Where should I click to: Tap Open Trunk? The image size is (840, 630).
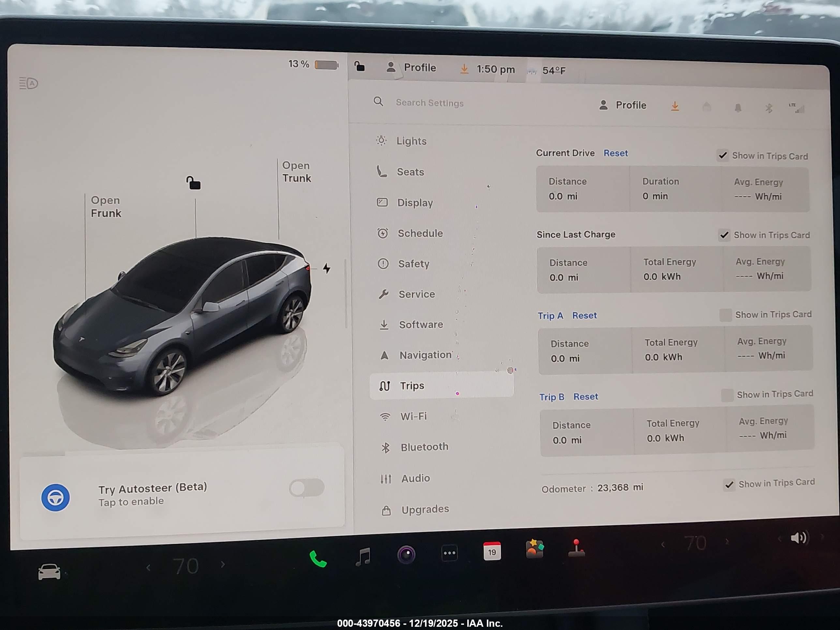297,172
